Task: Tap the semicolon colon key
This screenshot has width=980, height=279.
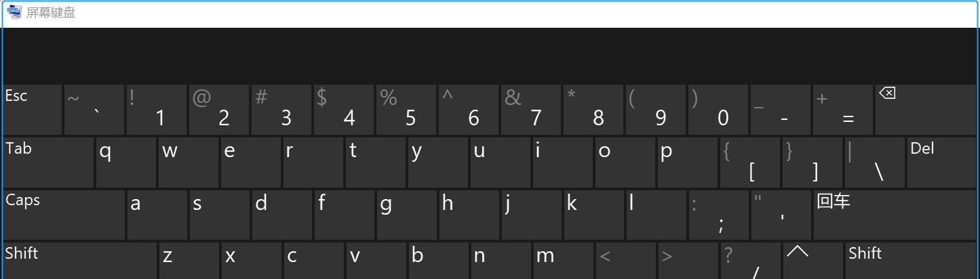Action: (x=719, y=215)
